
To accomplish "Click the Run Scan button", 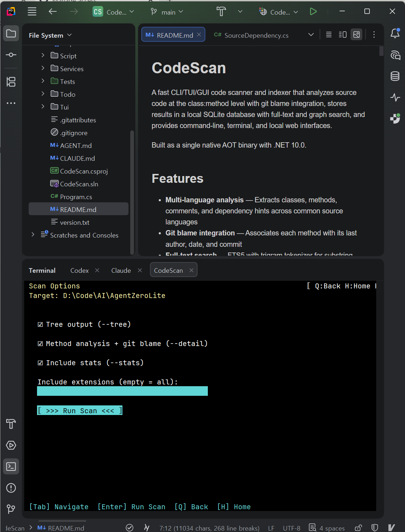I will [x=80, y=410].
